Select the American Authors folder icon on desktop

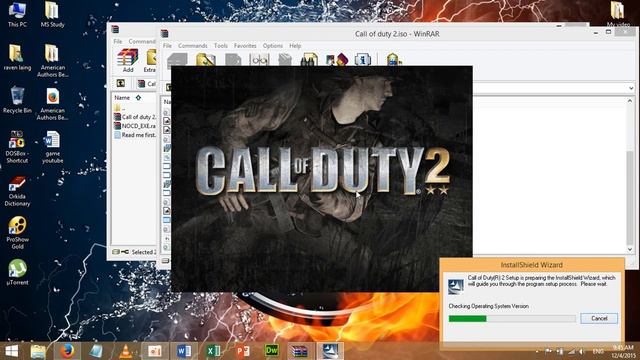52,60
